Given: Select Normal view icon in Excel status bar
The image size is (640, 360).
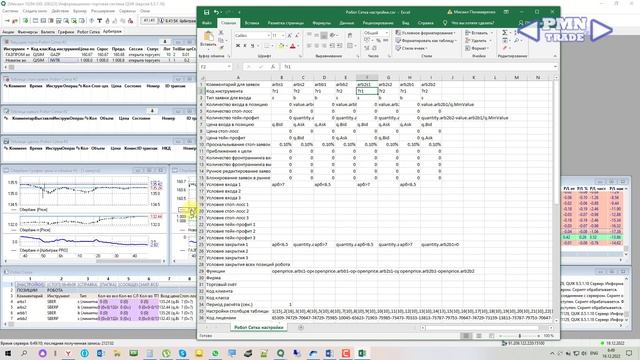Looking at the screenshot, I should pyautogui.click(x=466, y=336).
